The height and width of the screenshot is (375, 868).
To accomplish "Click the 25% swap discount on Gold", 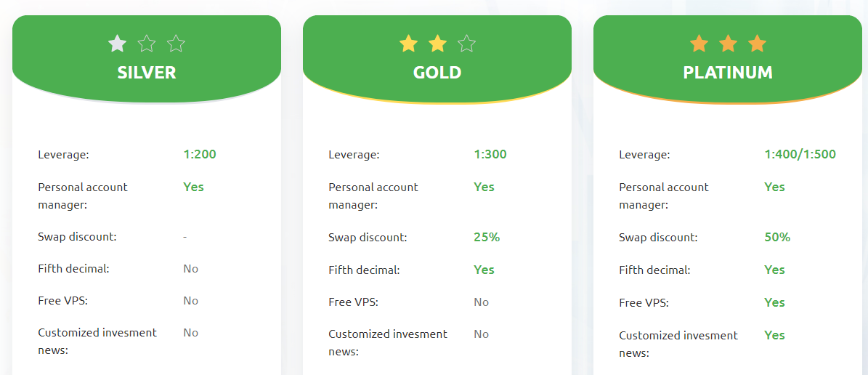I will click(x=487, y=237).
